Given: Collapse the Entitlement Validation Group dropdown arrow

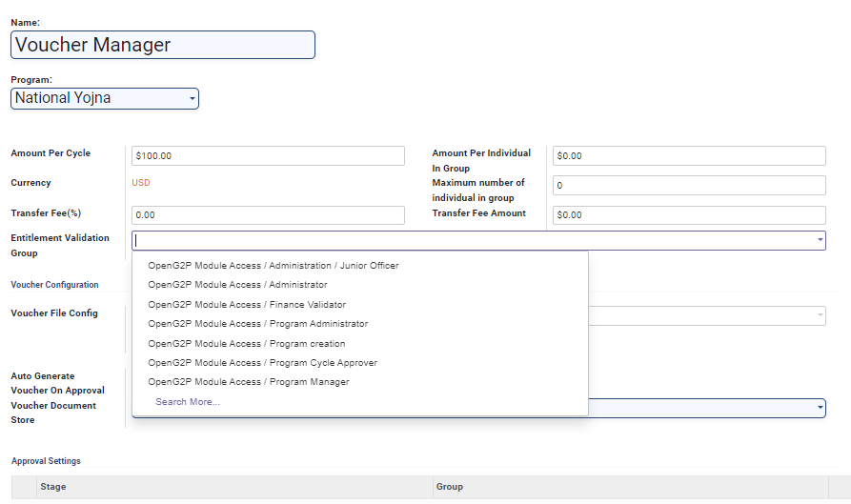Looking at the screenshot, I should pos(820,241).
